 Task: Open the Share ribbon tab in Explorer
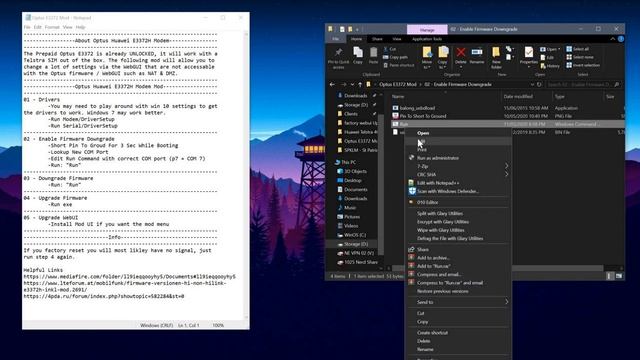(377, 39)
